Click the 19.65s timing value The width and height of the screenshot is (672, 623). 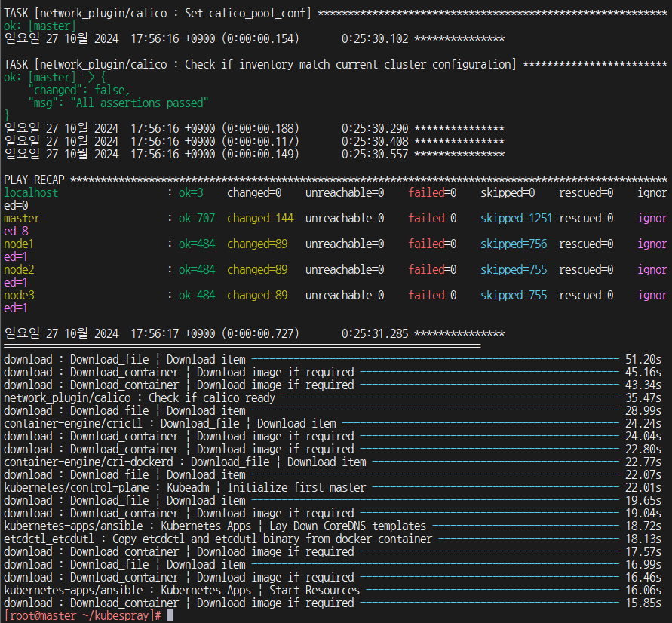(643, 501)
